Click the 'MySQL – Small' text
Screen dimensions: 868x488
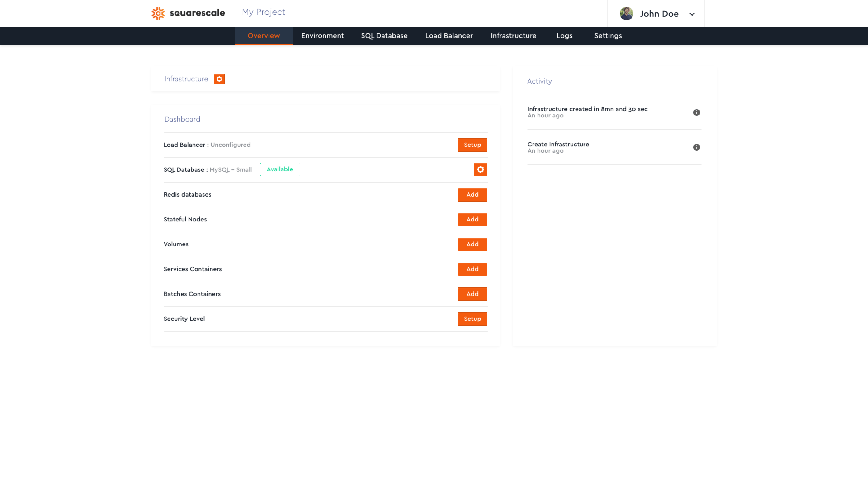pyautogui.click(x=231, y=170)
